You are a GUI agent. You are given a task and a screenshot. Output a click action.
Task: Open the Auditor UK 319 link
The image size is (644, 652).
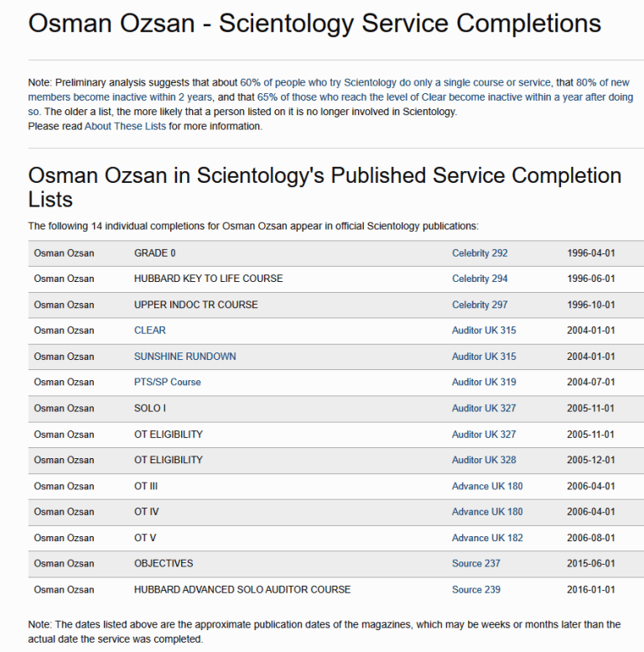pos(484,383)
